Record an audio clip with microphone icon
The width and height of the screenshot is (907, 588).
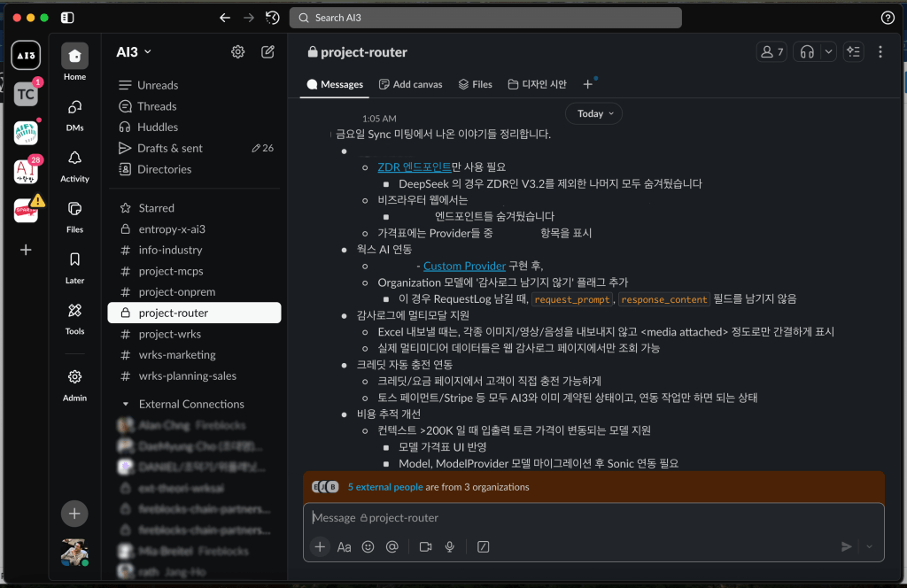click(450, 547)
